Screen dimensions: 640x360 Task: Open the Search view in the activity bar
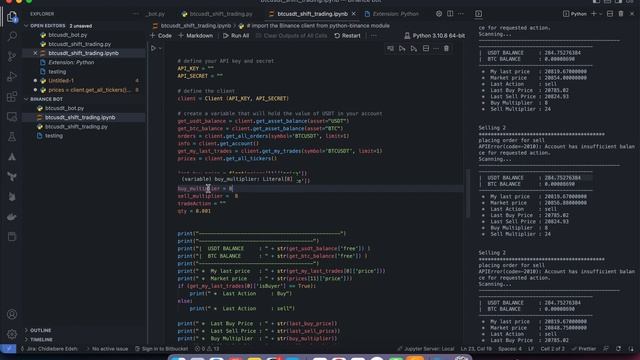pos(12,36)
